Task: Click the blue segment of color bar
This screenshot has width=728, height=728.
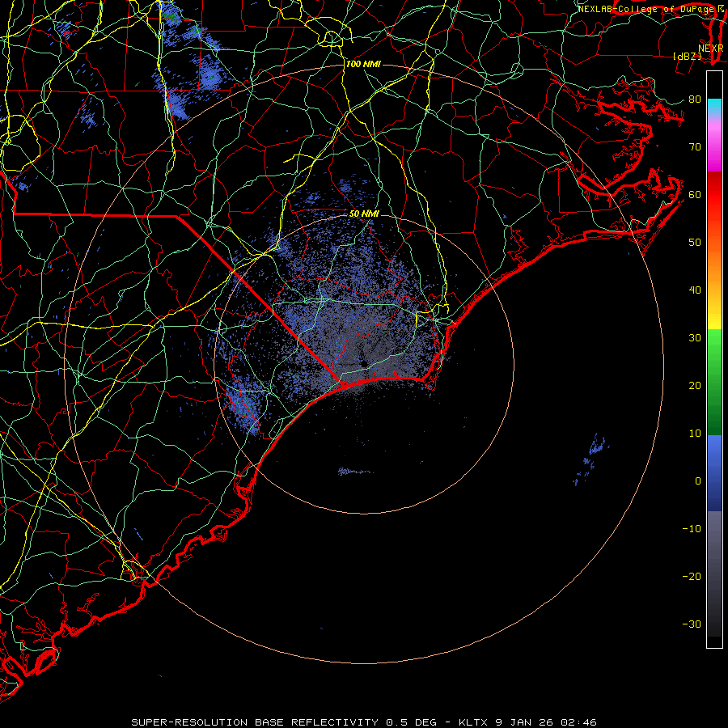Action: point(714,473)
